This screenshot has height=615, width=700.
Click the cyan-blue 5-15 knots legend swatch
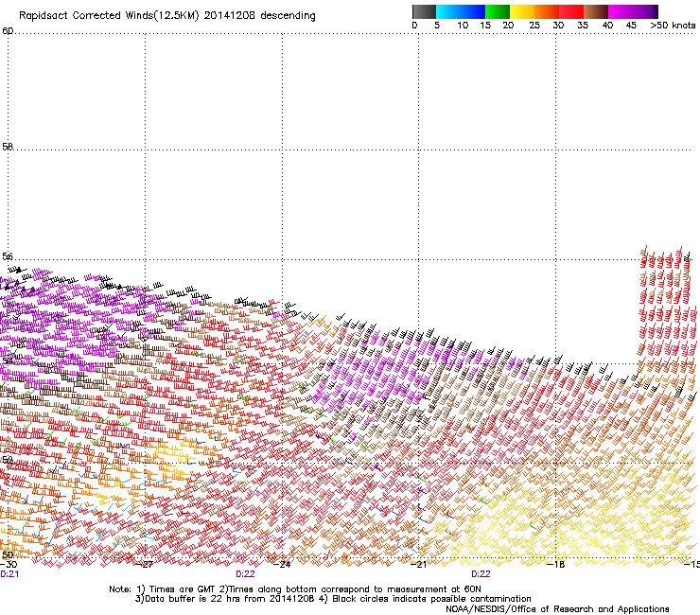(x=461, y=11)
